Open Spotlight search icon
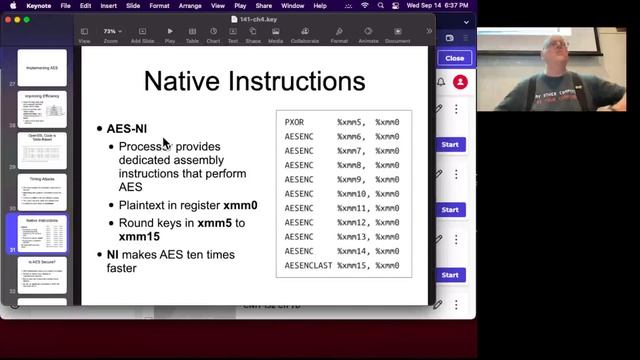 click(380, 5)
